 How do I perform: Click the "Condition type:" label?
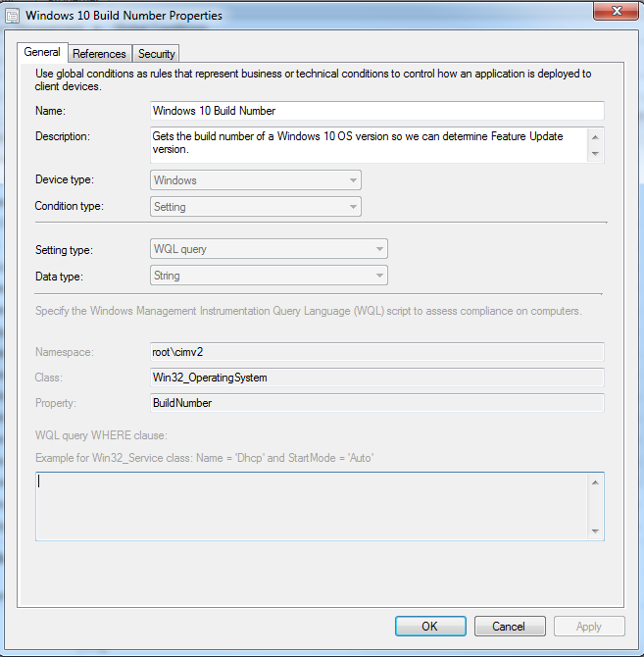coord(69,206)
